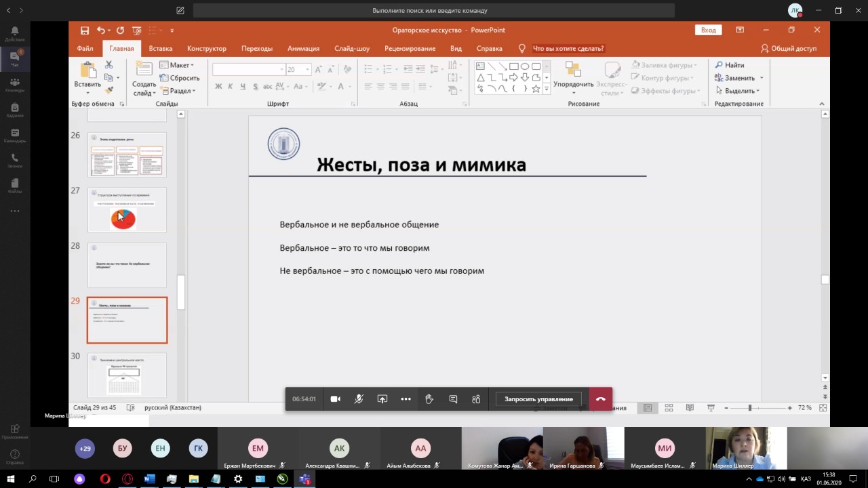Apply center text alignment
Viewport: 868px width, 488px height.
(380, 86)
